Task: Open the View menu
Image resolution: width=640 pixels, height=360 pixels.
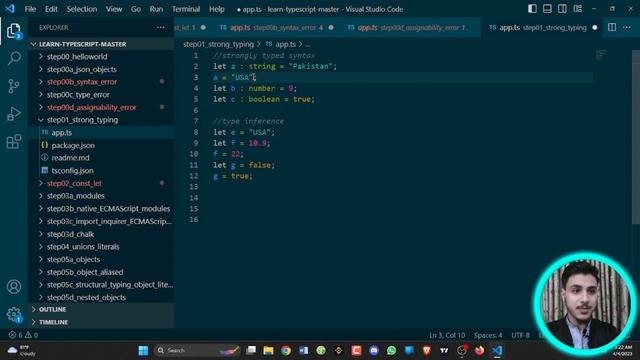Action: [x=114, y=9]
